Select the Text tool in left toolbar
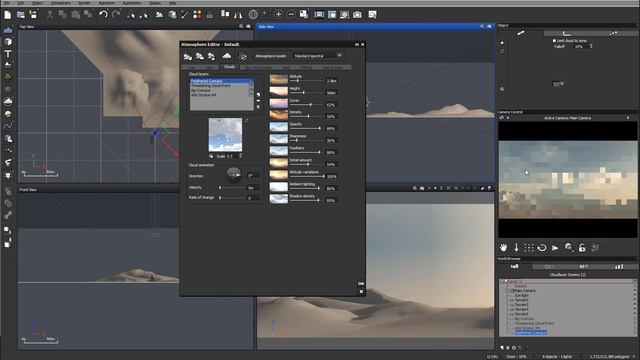Screen dimensions: 640x360 click(8, 53)
